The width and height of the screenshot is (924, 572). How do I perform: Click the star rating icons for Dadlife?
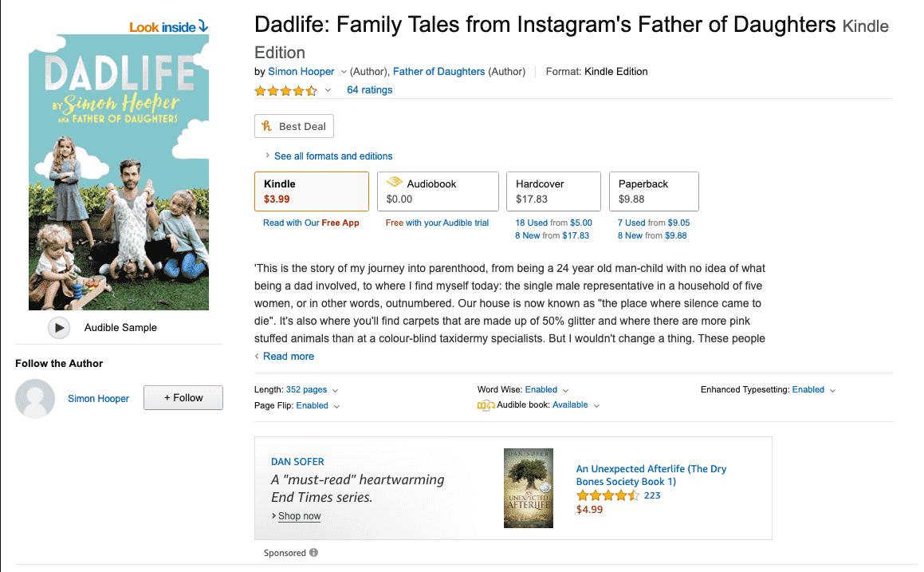[x=285, y=91]
